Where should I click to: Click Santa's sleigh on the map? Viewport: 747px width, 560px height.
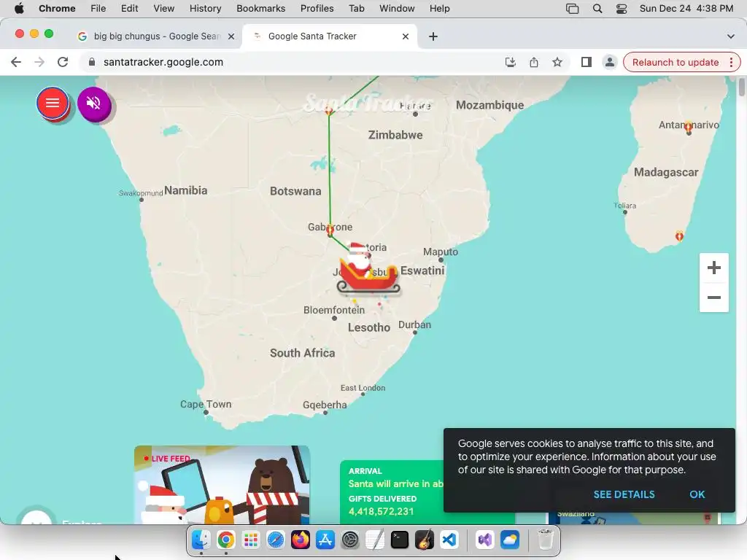(x=368, y=269)
